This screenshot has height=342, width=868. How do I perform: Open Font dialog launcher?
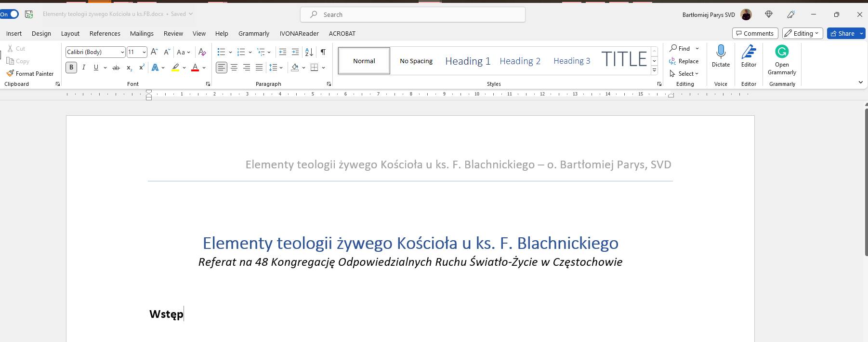pyautogui.click(x=208, y=84)
